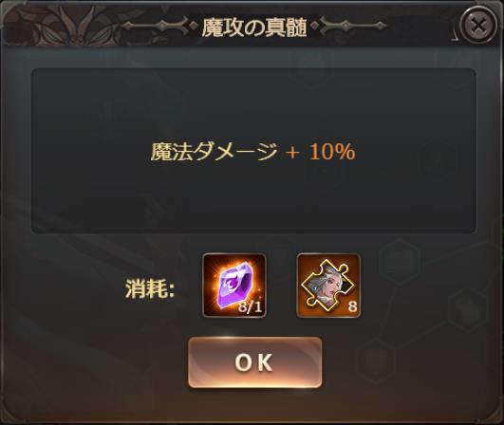Click the 消耗: cost label
This screenshot has width=504, height=425.
(150, 288)
